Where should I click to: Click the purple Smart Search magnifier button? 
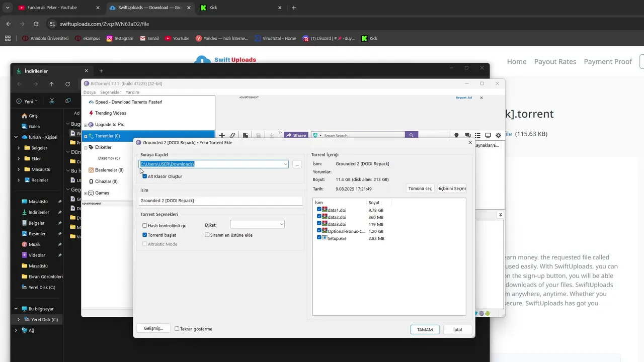click(412, 135)
